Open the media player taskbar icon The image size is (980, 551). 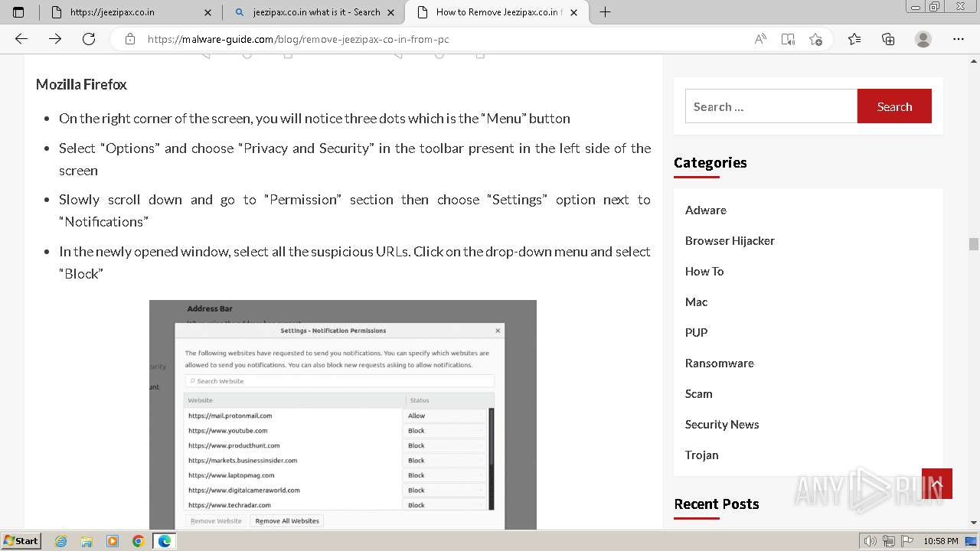113,541
